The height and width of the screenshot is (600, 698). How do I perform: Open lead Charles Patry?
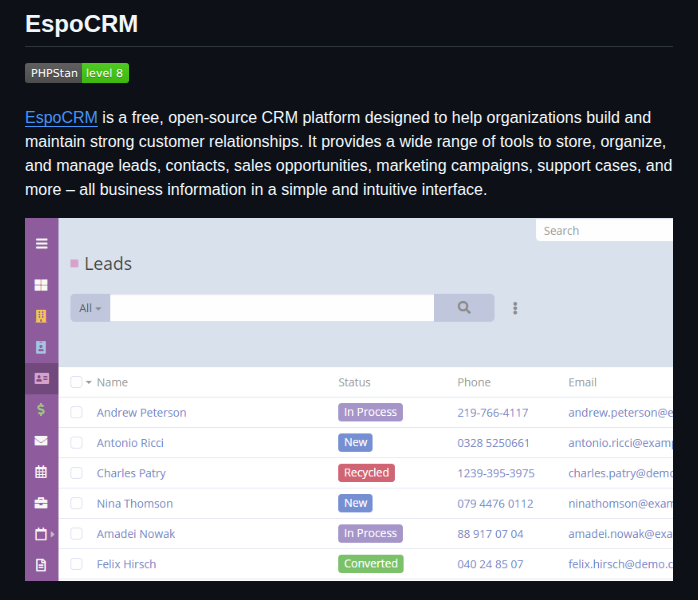click(x=131, y=473)
